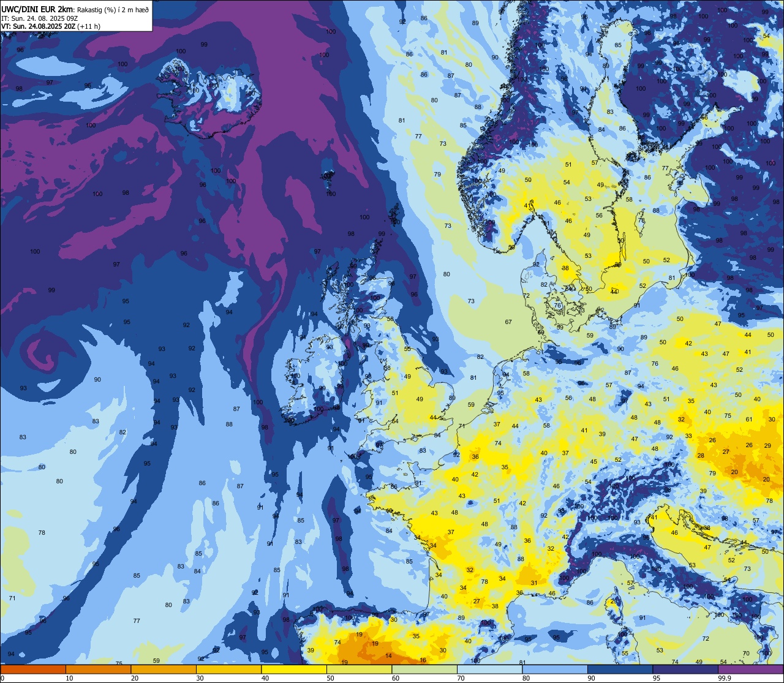Image resolution: width=784 pixels, height=683 pixels.
Task: Pick the 60–70% yellow-green legend swatch
Action: point(424,669)
